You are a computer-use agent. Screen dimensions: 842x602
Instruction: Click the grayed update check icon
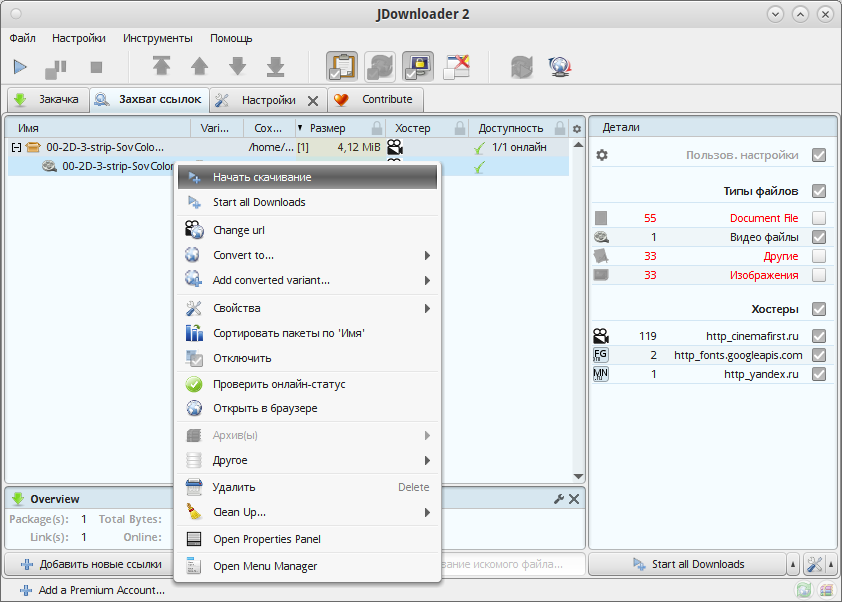coord(522,67)
